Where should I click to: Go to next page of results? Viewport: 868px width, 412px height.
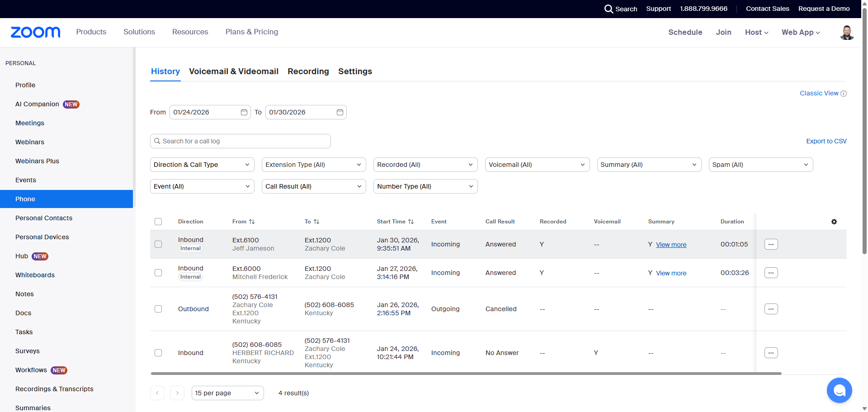pyautogui.click(x=177, y=393)
